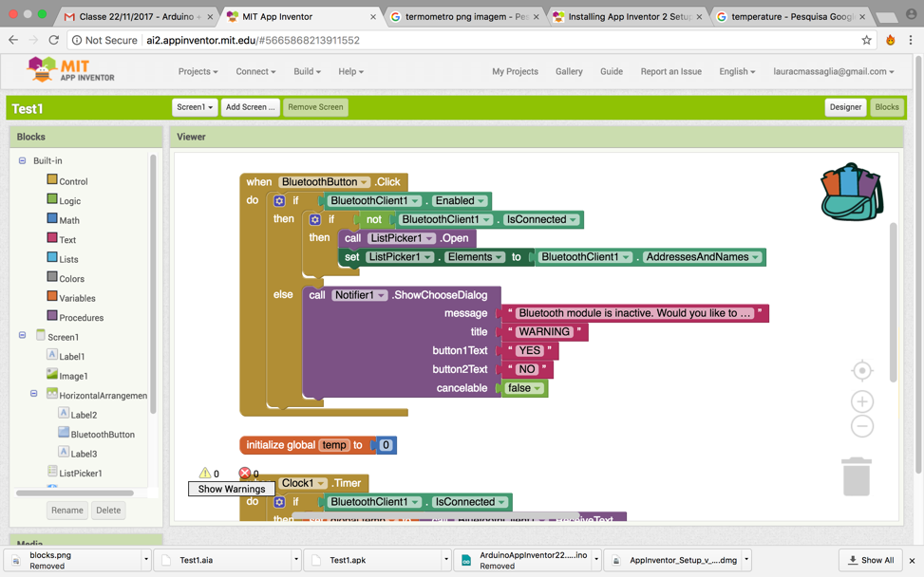924x577 pixels.
Task: Open the Report an Issue link
Action: pos(671,71)
